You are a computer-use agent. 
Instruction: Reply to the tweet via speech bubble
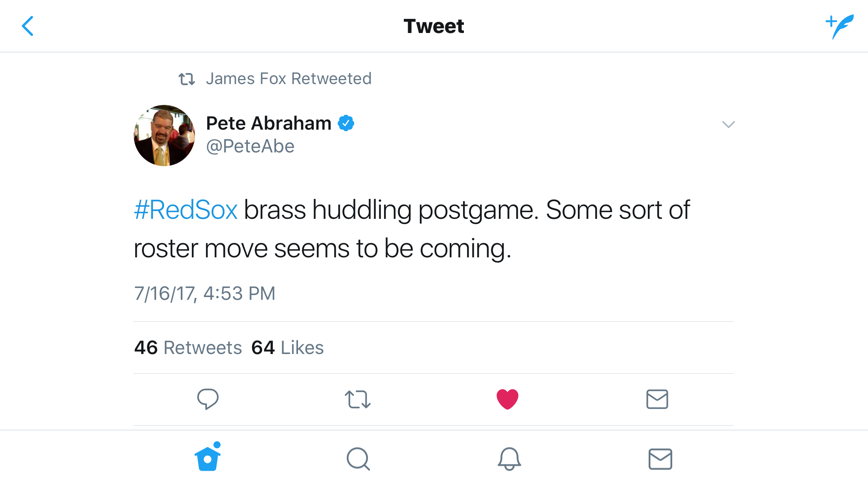pyautogui.click(x=208, y=399)
